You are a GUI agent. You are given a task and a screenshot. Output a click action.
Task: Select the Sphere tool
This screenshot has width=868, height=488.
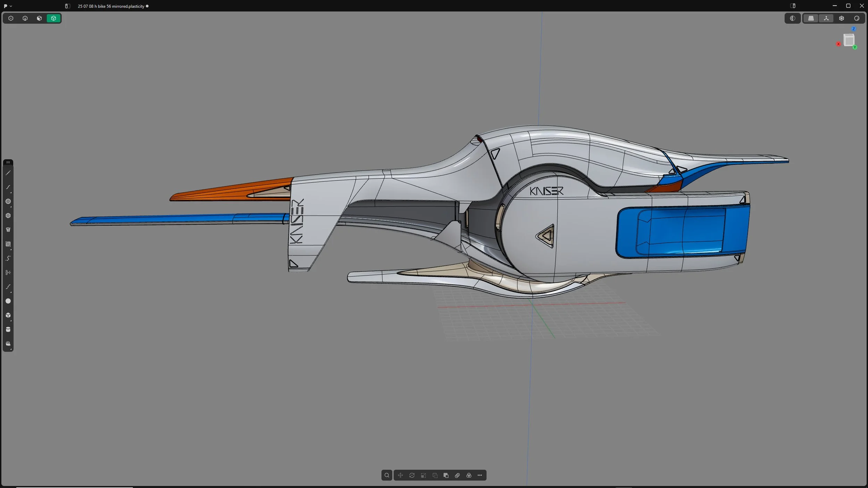pos(8,301)
